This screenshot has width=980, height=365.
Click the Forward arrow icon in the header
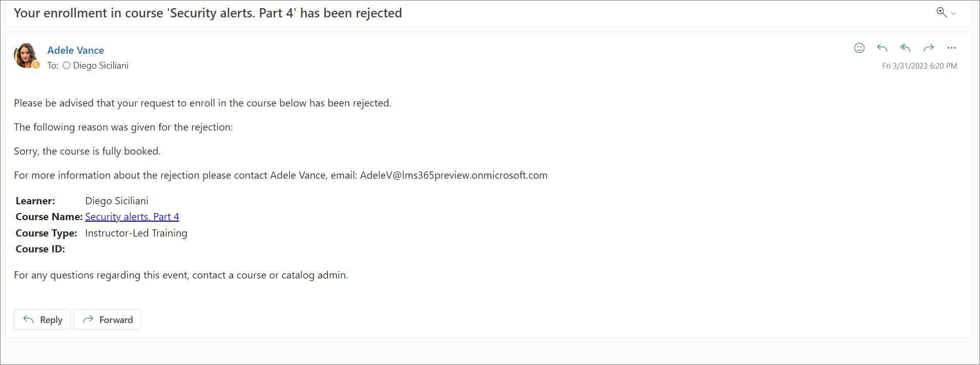coord(928,48)
